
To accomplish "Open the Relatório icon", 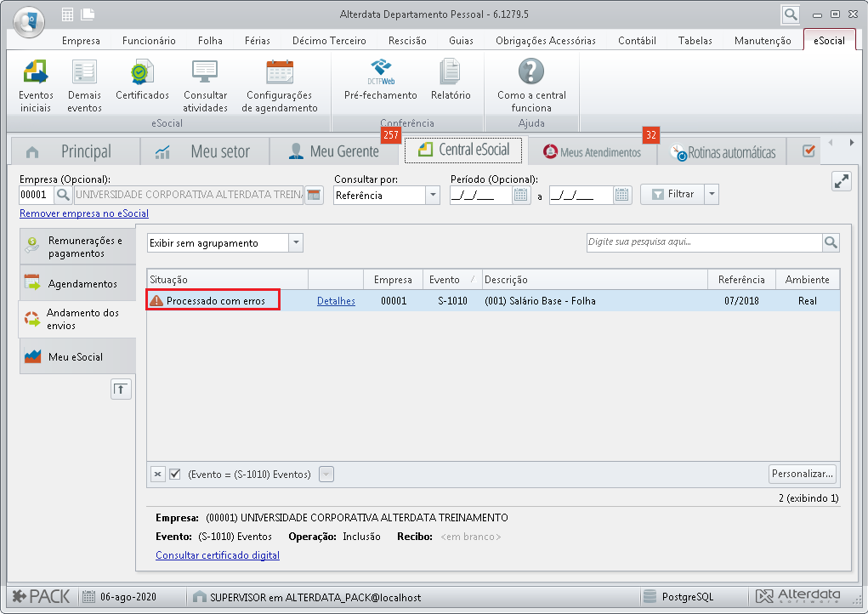I will (451, 80).
